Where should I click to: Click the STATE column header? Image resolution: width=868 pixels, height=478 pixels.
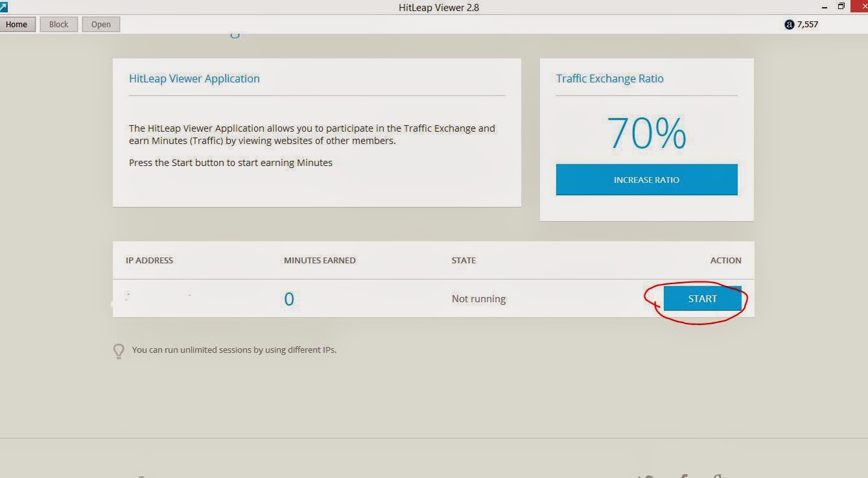[463, 260]
